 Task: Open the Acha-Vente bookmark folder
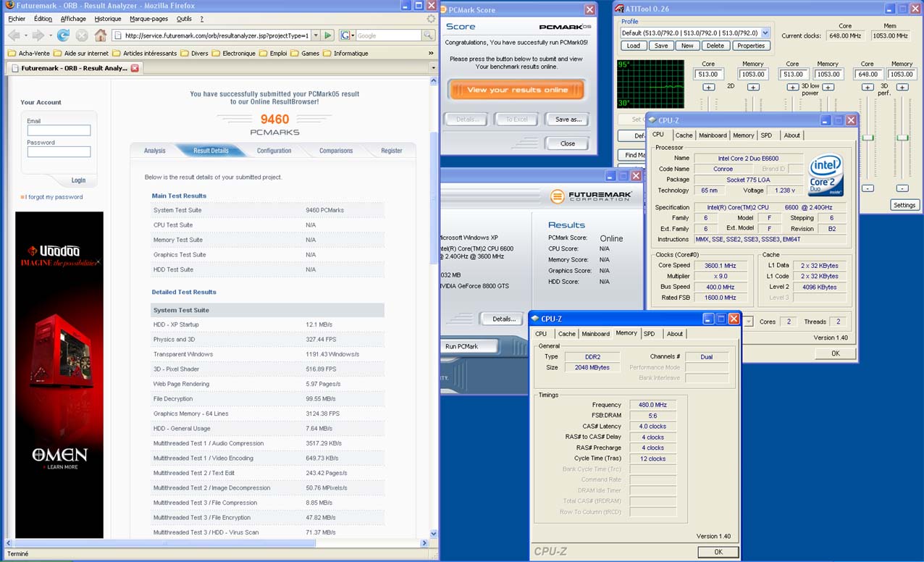[x=28, y=53]
